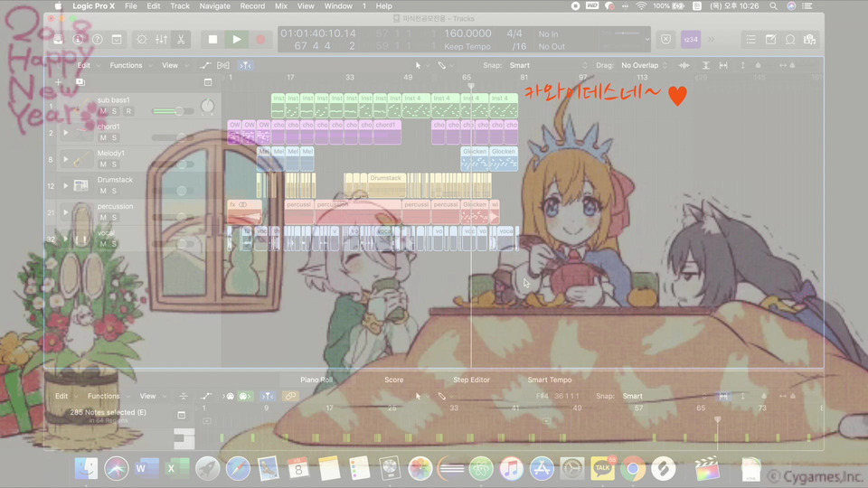Select the chord1 region in chord1 track

coord(387,132)
